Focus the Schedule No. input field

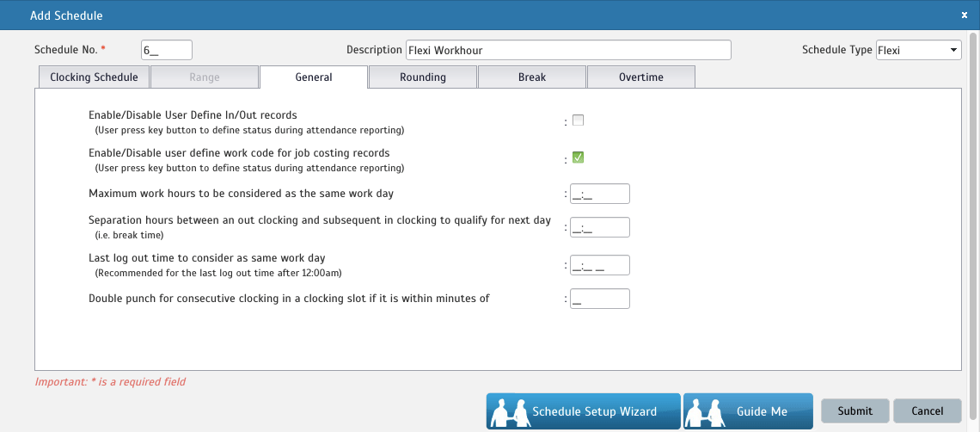click(166, 50)
